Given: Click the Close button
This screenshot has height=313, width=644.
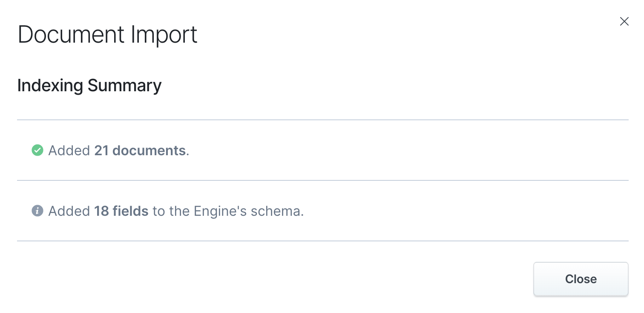Looking at the screenshot, I should 581,279.
